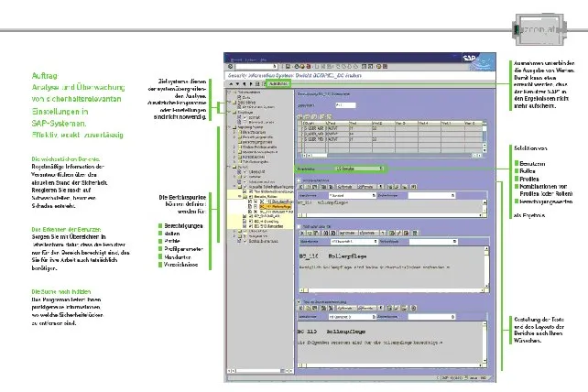Click the Create New Session icon
588x392 pixels.
(x=364, y=66)
